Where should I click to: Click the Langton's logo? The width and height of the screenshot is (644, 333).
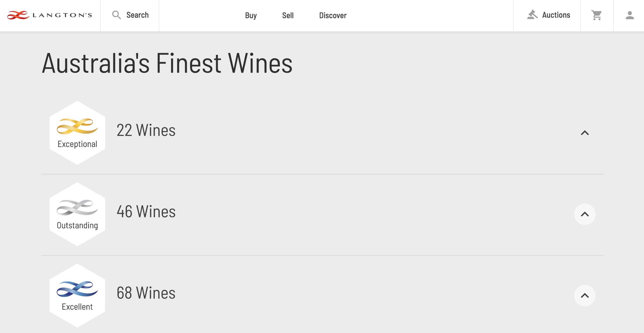[50, 15]
